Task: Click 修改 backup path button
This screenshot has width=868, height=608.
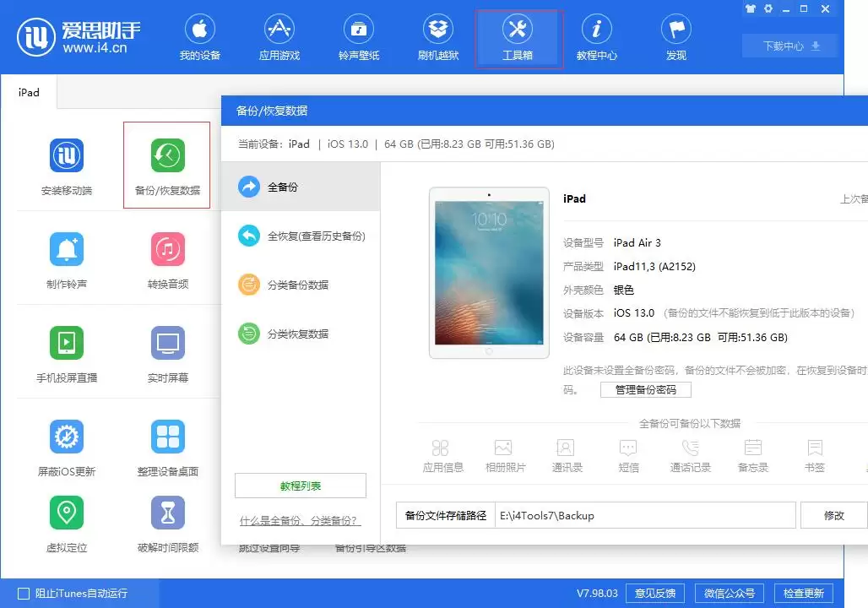Action: (x=833, y=515)
